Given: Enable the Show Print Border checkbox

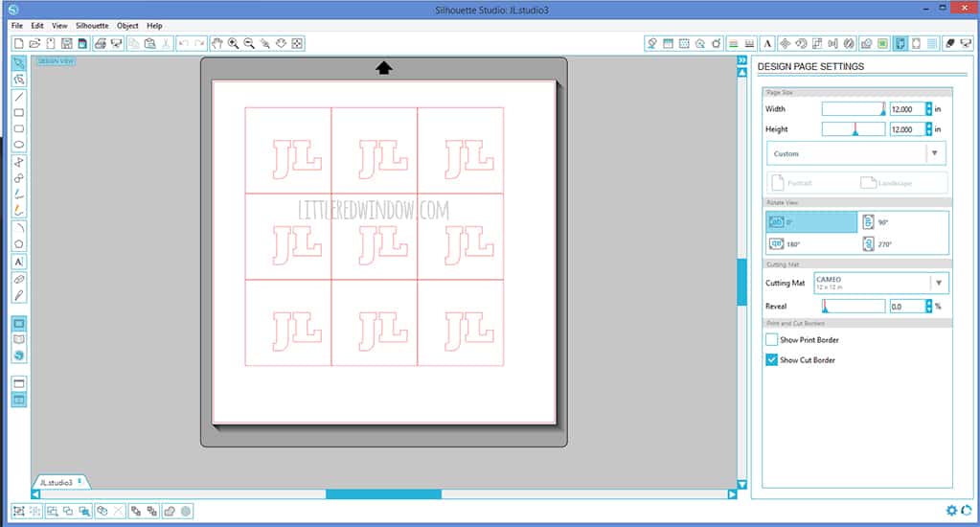Looking at the screenshot, I should pyautogui.click(x=771, y=340).
